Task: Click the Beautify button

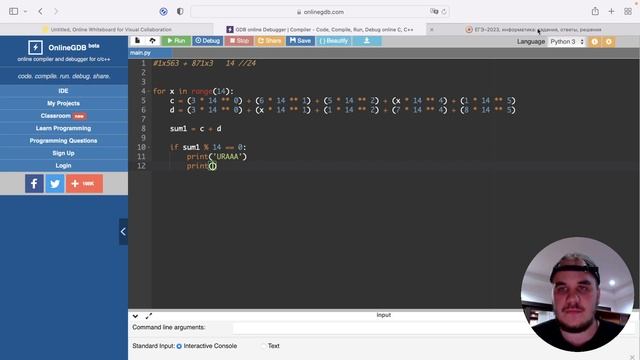Action: pos(333,41)
